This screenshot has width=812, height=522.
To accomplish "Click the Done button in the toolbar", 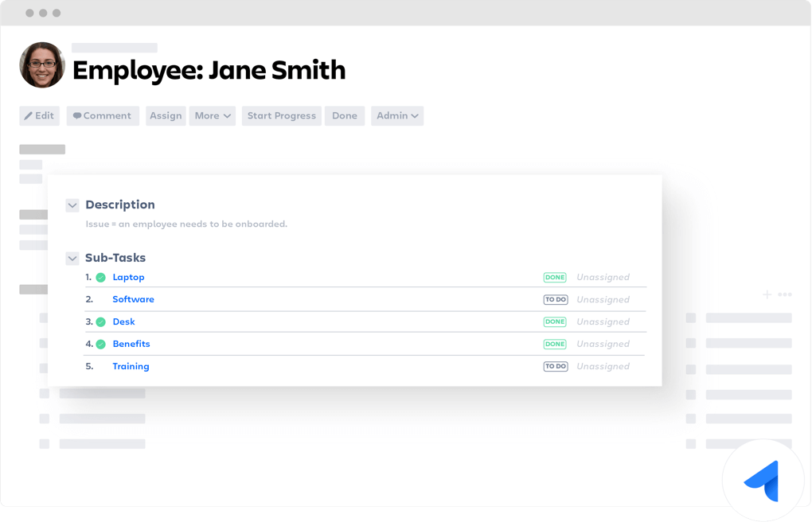I will pyautogui.click(x=344, y=115).
